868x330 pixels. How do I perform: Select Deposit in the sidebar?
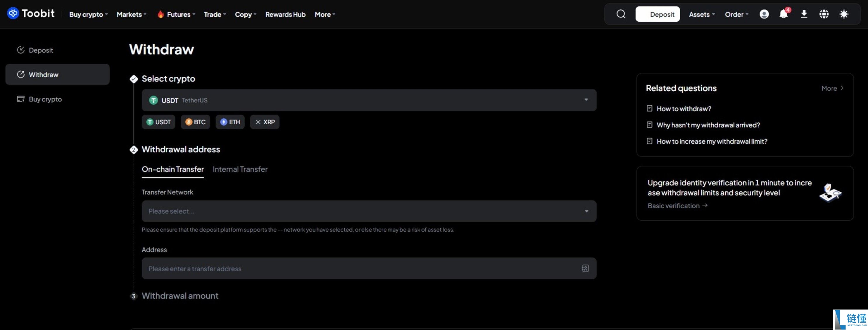57,50
